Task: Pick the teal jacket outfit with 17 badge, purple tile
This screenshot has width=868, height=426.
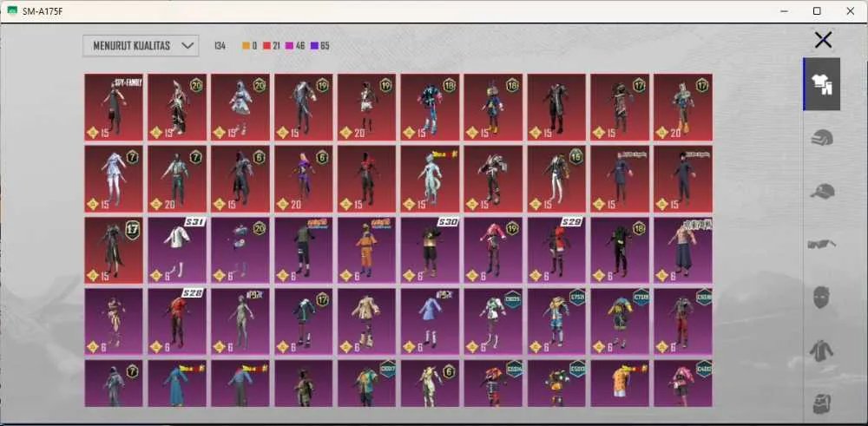Action: point(303,321)
